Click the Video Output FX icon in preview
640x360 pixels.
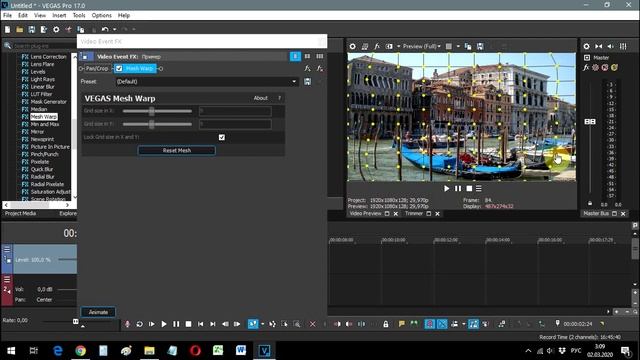click(377, 47)
